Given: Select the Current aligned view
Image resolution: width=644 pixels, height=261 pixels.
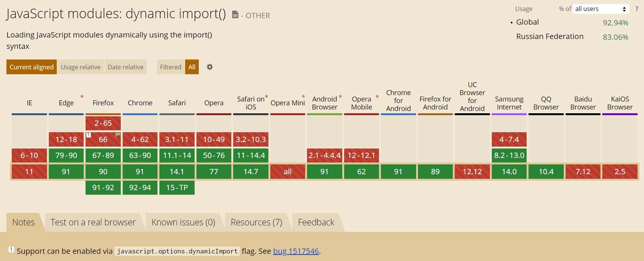Looking at the screenshot, I should [32, 67].
